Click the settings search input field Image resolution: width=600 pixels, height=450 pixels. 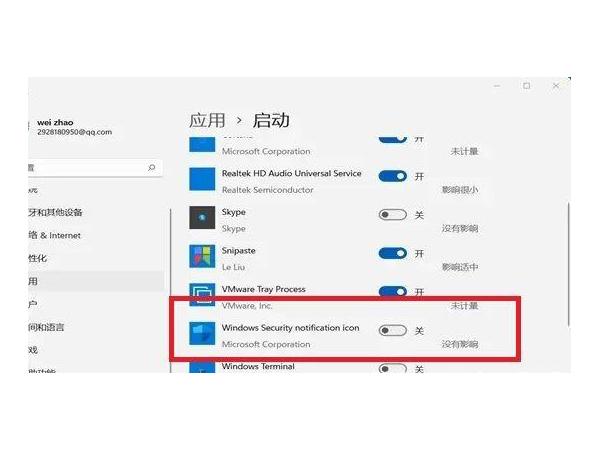tap(95, 168)
